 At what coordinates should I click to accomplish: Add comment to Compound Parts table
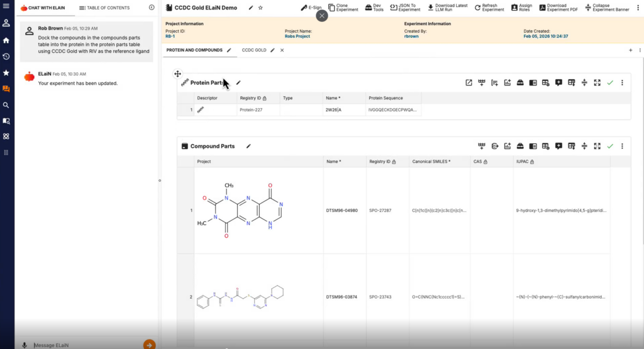pos(558,146)
